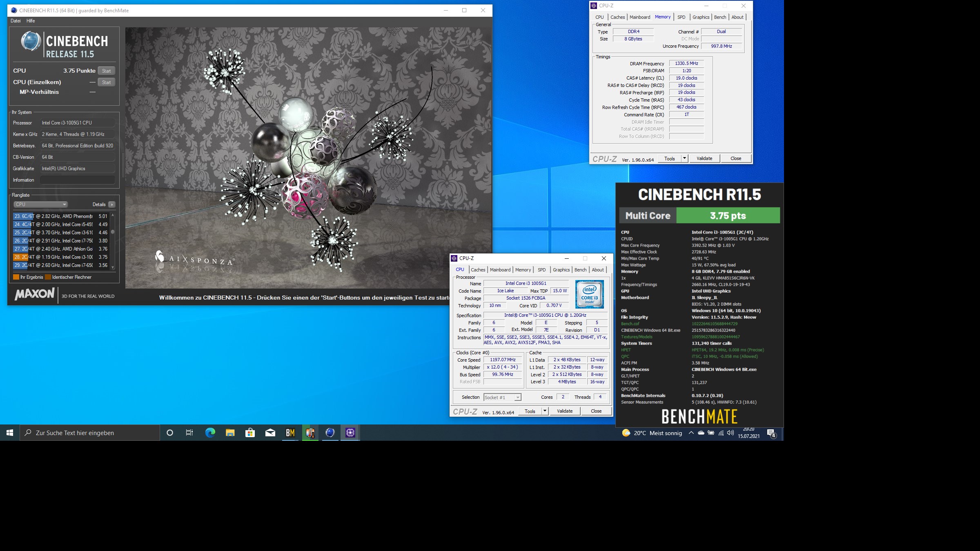Open SPD tab in bottom CPU-Z window

pyautogui.click(x=541, y=270)
